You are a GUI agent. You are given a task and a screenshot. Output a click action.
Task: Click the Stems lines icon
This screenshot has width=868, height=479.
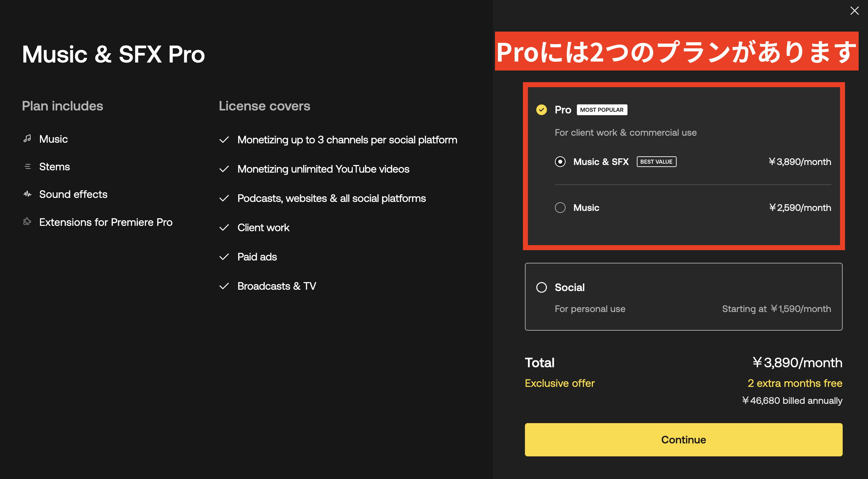[x=28, y=167]
